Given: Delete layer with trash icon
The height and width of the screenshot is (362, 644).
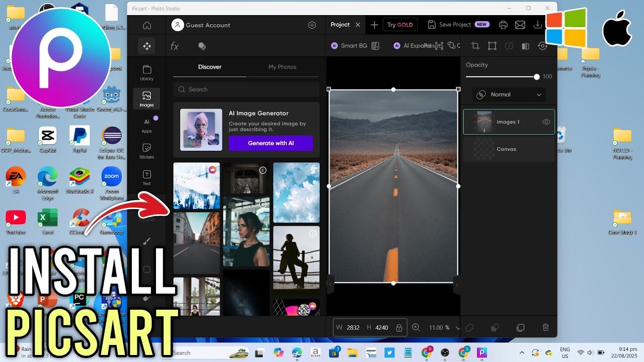Looking at the screenshot, I should coord(545,327).
